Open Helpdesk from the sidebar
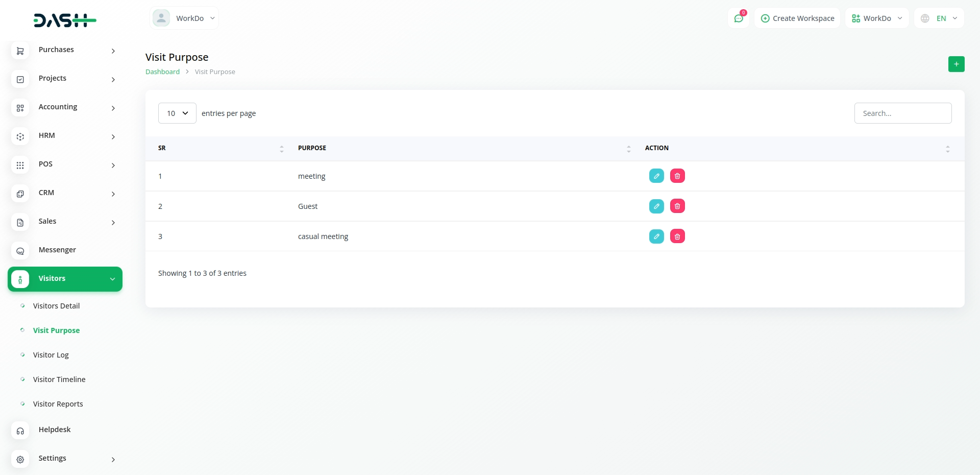This screenshot has width=980, height=475. pos(55,430)
